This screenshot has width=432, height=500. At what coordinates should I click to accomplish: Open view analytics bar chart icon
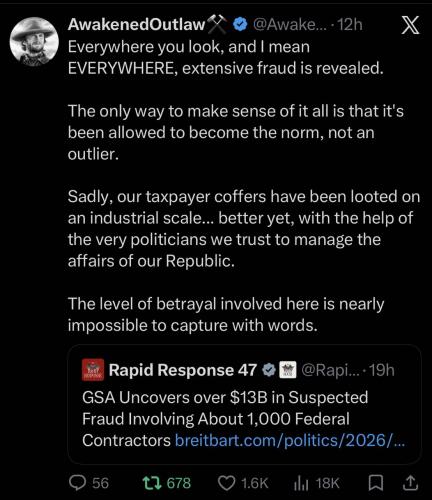pos(302,483)
